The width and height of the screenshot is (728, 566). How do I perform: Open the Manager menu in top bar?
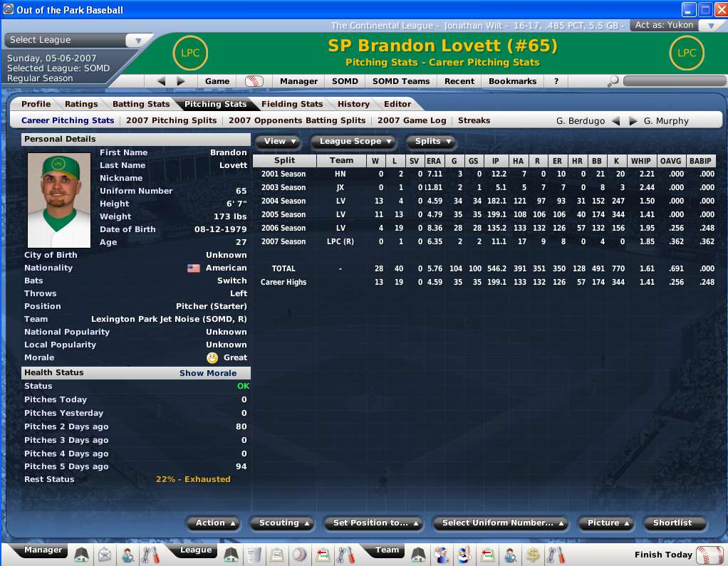point(298,81)
